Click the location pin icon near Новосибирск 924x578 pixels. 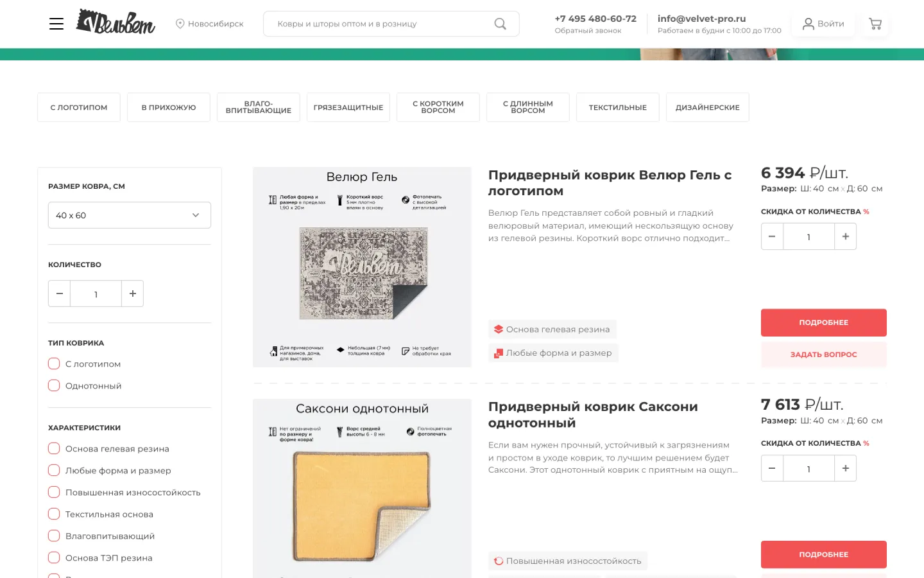point(180,24)
